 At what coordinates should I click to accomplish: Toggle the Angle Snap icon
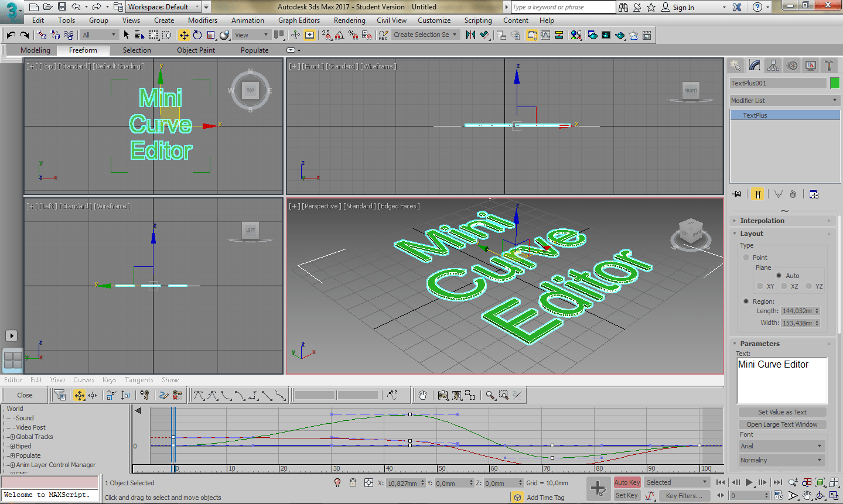pyautogui.click(x=340, y=35)
